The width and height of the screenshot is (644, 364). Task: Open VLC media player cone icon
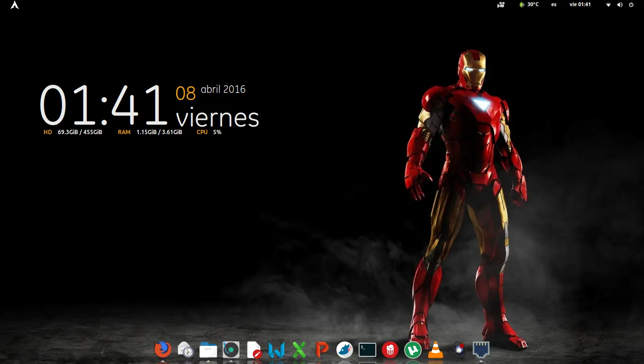point(436,350)
